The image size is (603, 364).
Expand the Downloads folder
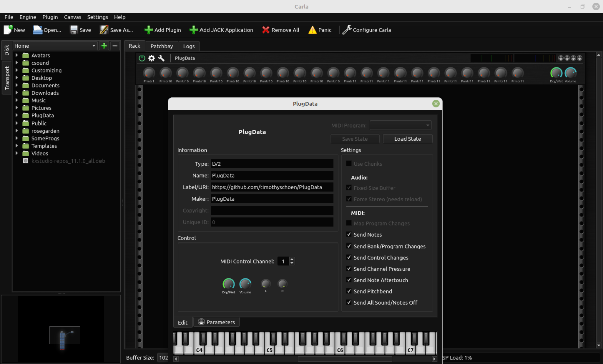coord(17,93)
